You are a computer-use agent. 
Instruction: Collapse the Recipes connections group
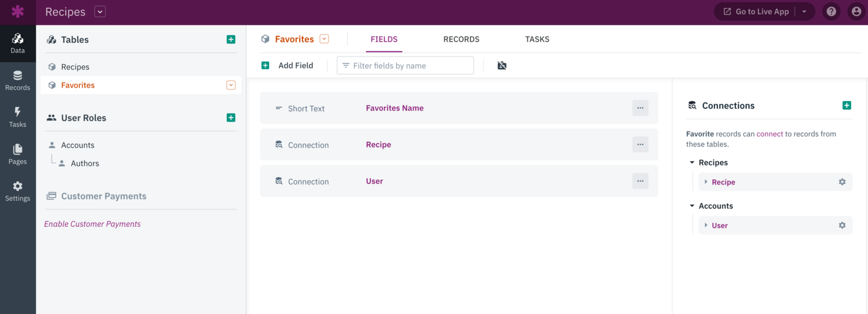pos(692,162)
